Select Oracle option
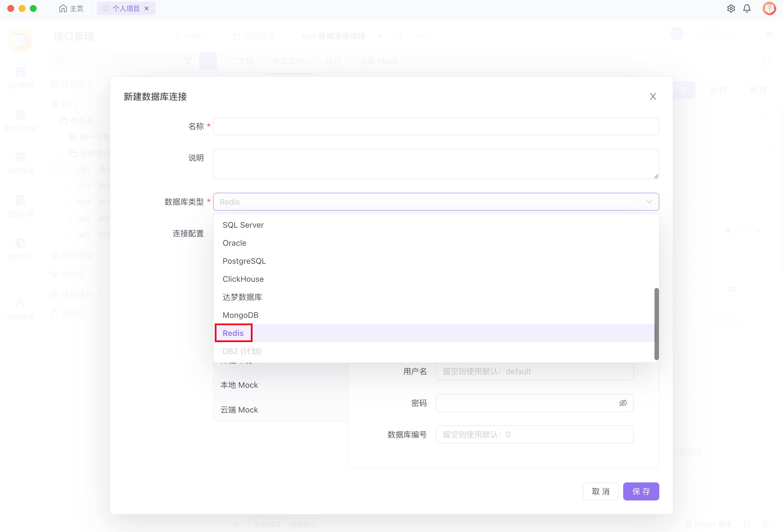 [234, 243]
